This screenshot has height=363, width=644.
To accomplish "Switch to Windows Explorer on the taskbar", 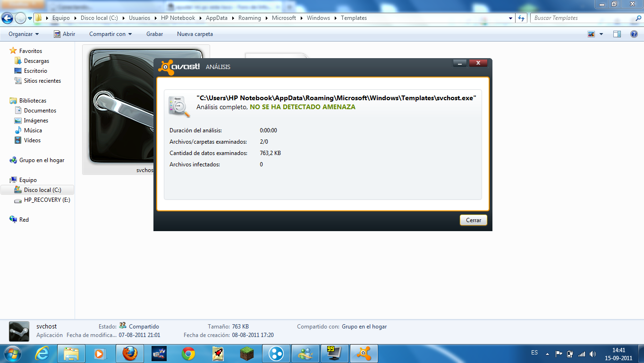I will (x=71, y=353).
